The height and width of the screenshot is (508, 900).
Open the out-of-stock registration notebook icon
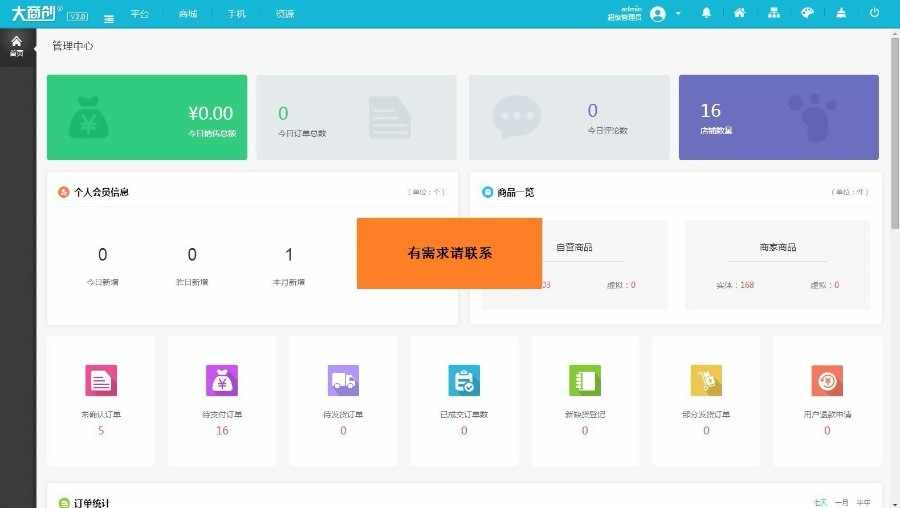pos(585,381)
